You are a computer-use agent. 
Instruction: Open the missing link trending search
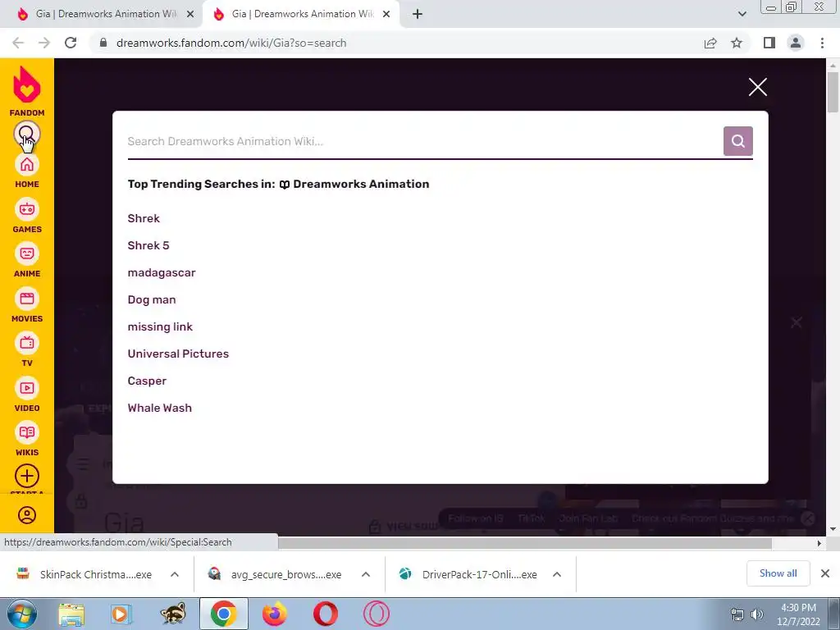pos(160,326)
